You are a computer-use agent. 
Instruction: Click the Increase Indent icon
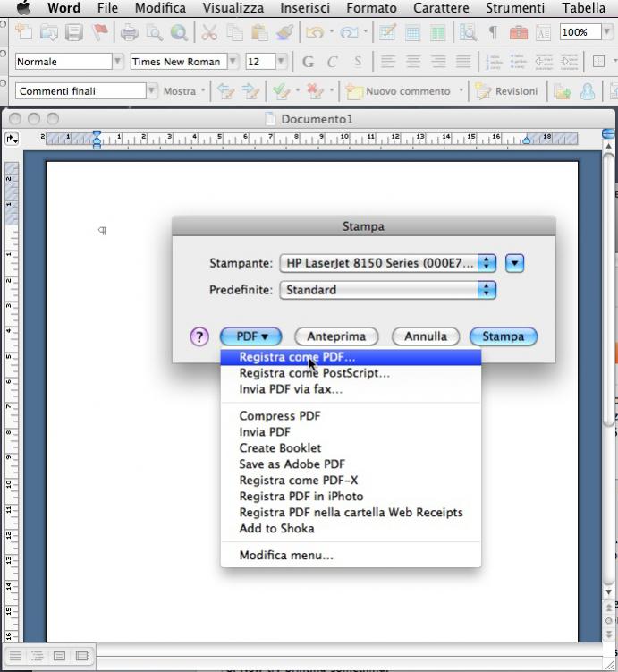pyautogui.click(x=569, y=62)
